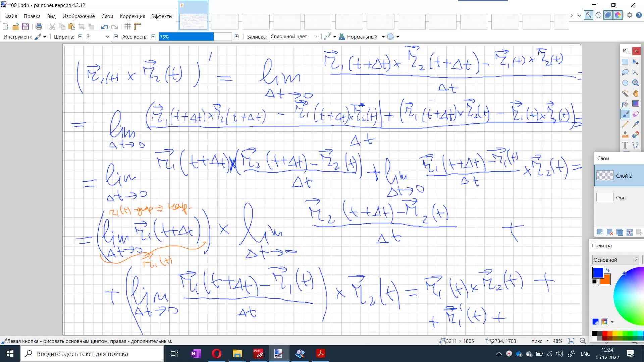Viewport: 644px width, 362px height.
Task: Open the Эффекты menu
Action: tap(162, 16)
